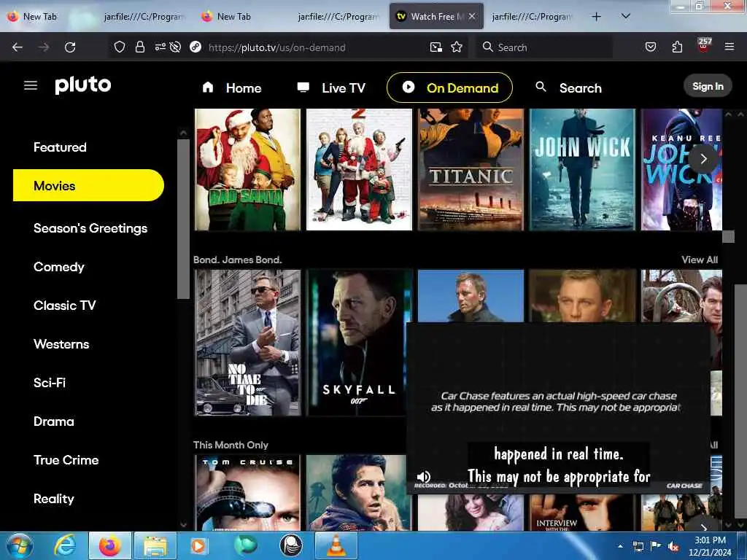
Task: Open the Titanic movie poster
Action: 471,169
